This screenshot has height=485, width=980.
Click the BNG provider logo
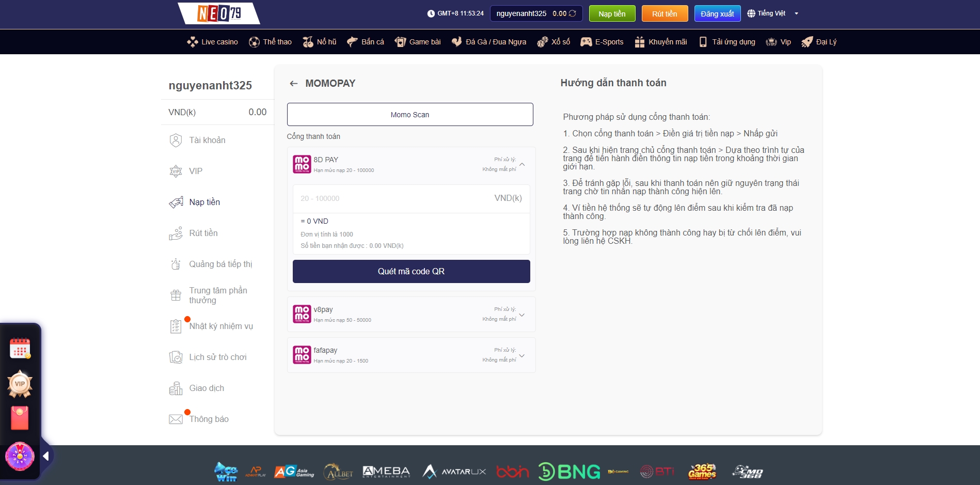(x=569, y=472)
